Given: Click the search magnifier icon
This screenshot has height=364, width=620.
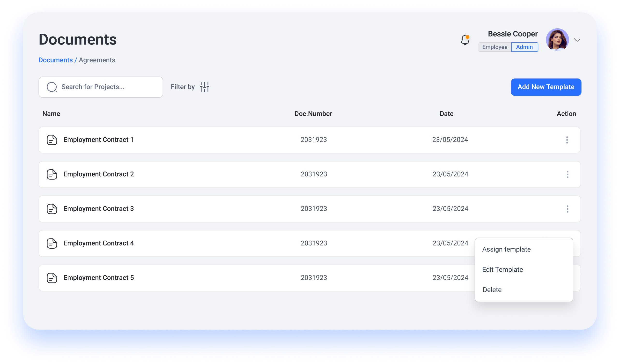Looking at the screenshot, I should pyautogui.click(x=52, y=87).
